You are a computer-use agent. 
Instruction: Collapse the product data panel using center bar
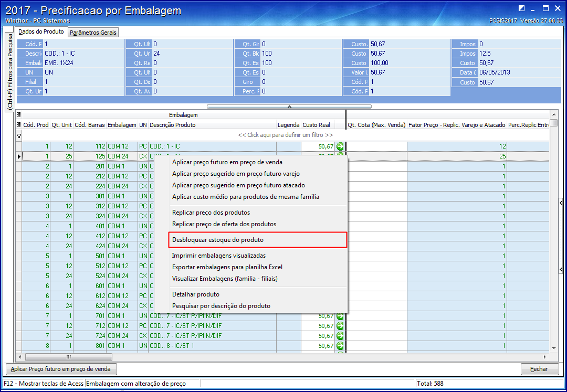coord(289,107)
